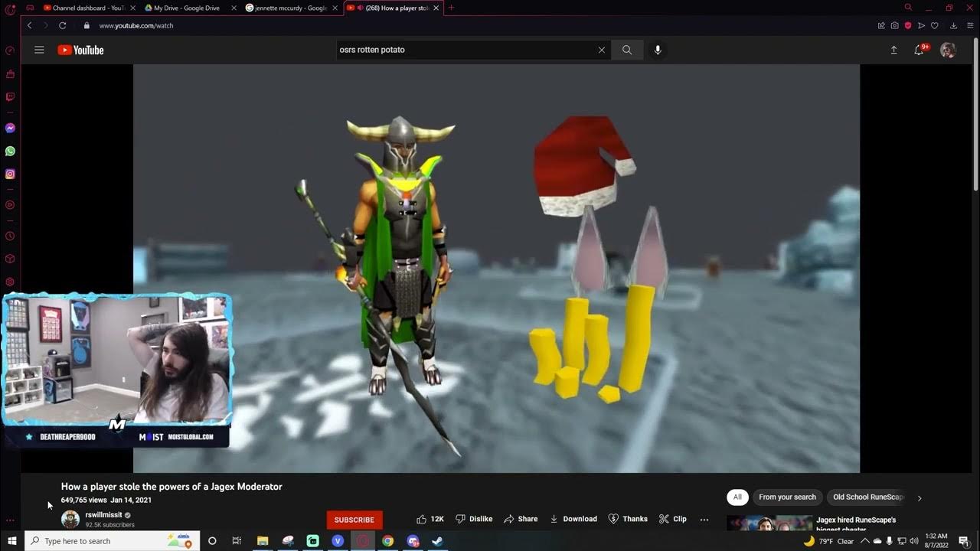Go to YouTube home via the logo
This screenshot has height=551, width=980.
(x=80, y=50)
